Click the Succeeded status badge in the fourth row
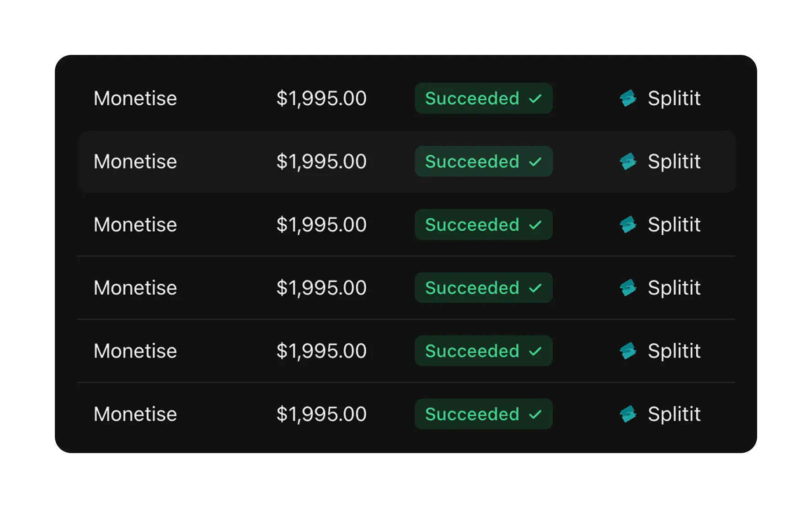This screenshot has width=812, height=508. [483, 288]
